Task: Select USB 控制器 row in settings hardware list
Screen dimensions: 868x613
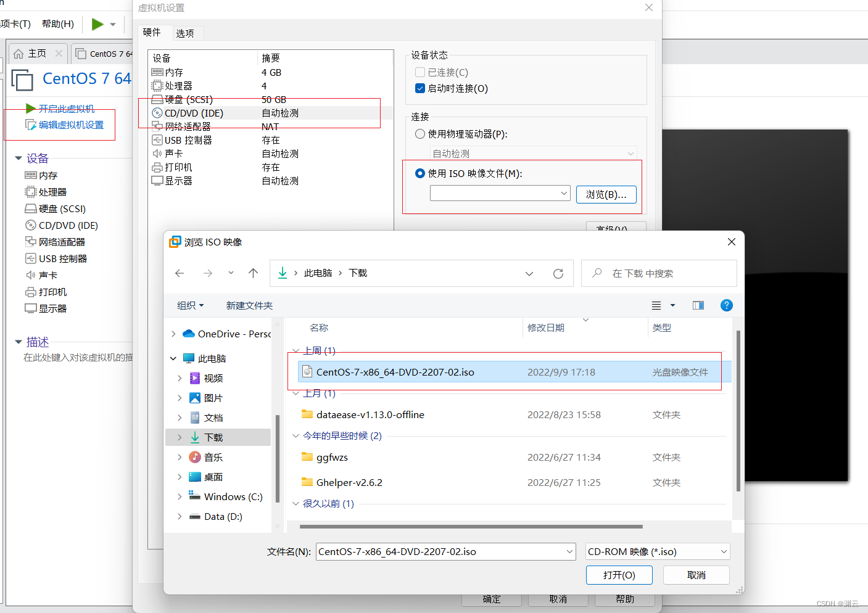Action: click(x=271, y=140)
